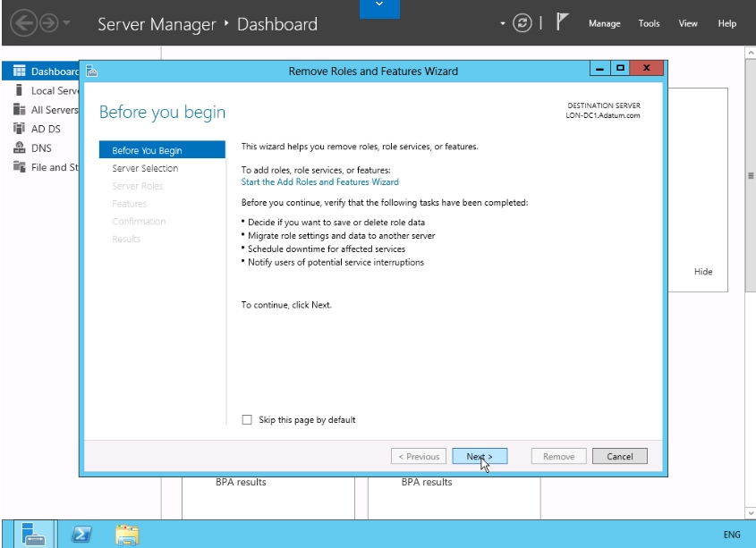The image size is (756, 548).
Task: Click the dashboard scrollbar down arrow
Action: click(x=751, y=513)
